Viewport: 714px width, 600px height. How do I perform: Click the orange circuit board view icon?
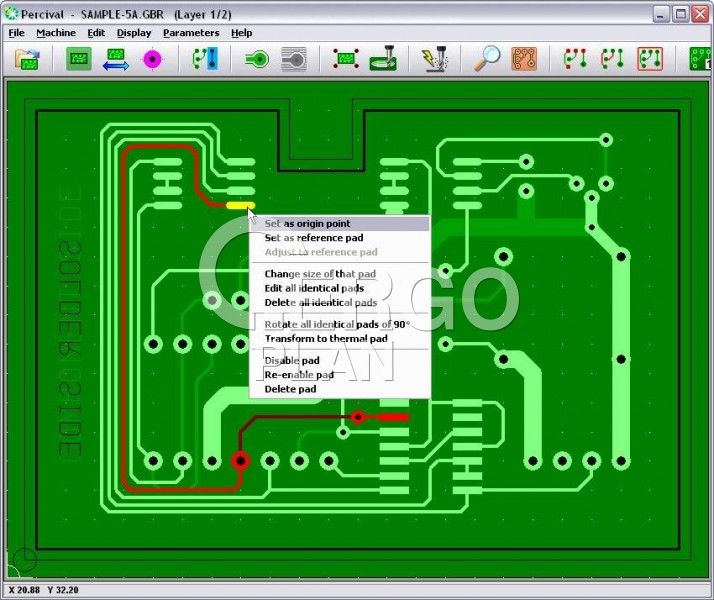[524, 59]
